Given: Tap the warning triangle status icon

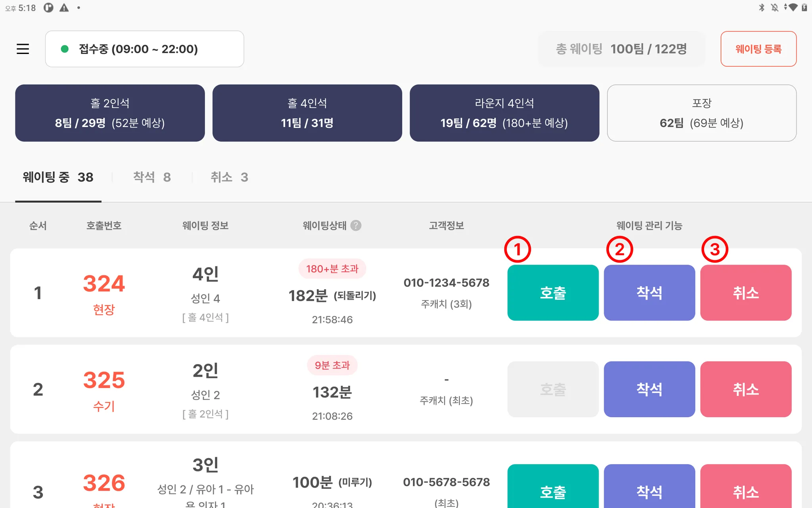Looking at the screenshot, I should [x=64, y=8].
